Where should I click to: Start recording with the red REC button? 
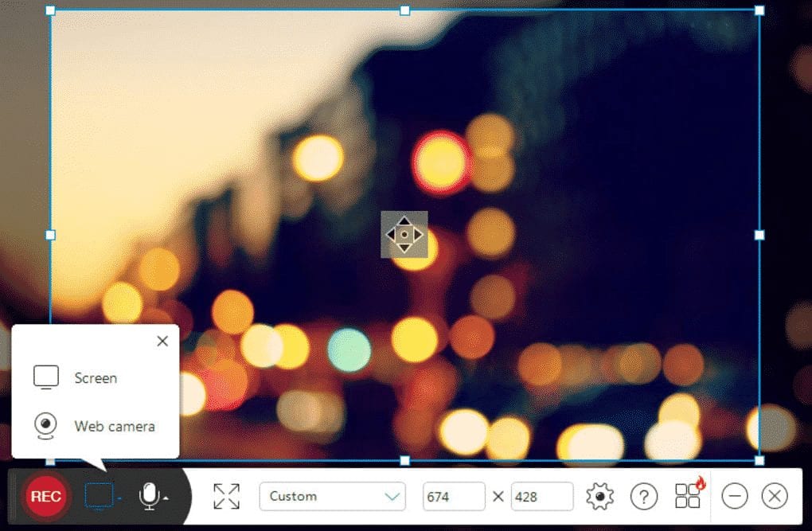45,496
